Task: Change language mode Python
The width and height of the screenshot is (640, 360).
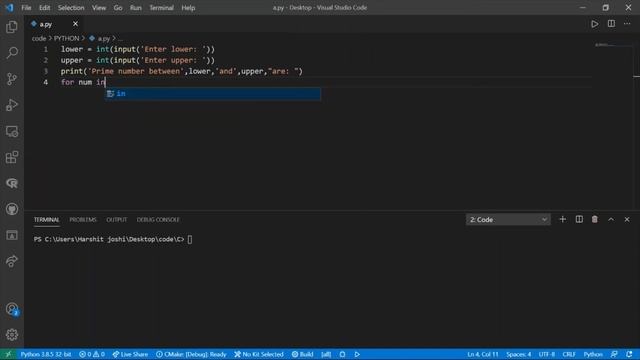Action: [593, 354]
